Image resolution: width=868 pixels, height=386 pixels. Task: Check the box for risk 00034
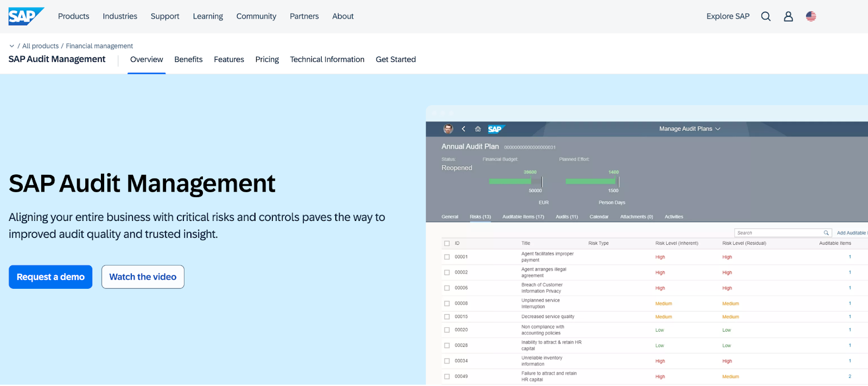(447, 360)
